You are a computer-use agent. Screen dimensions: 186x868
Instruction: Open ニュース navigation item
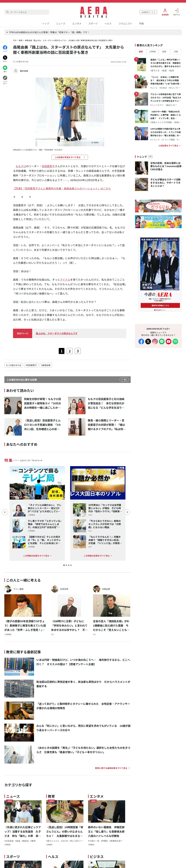tap(60, 24)
